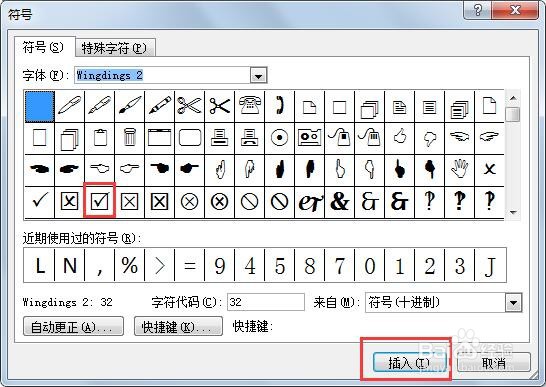Select the clipboard symbol
The image size is (546, 387).
click(x=100, y=138)
